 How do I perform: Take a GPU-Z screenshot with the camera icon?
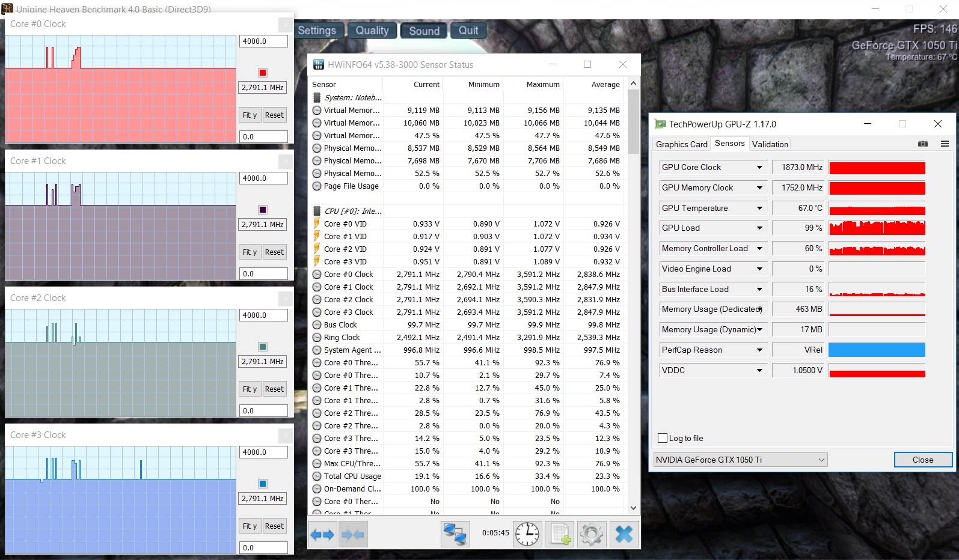(923, 144)
